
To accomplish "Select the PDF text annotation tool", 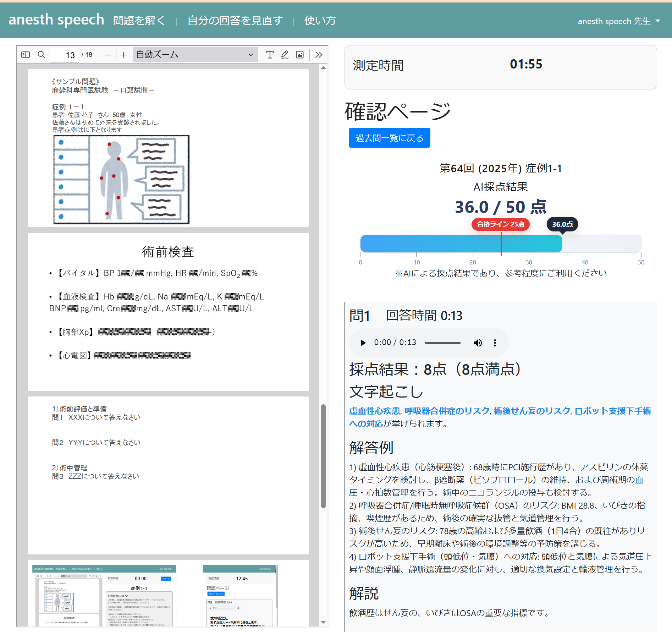I will click(270, 55).
